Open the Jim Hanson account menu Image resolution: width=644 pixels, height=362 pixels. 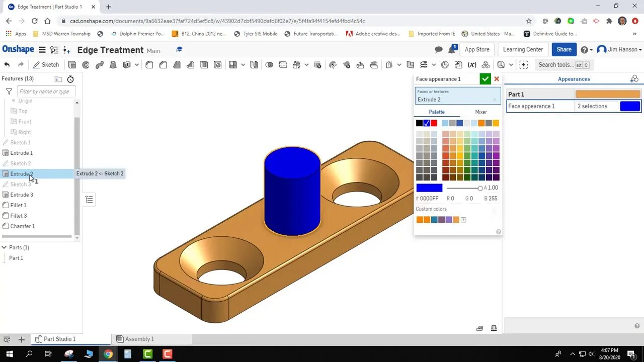[x=619, y=50]
